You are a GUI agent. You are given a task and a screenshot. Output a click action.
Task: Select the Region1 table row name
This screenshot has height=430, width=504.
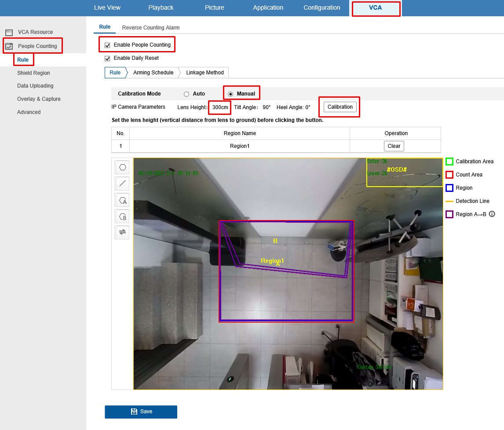(x=240, y=146)
